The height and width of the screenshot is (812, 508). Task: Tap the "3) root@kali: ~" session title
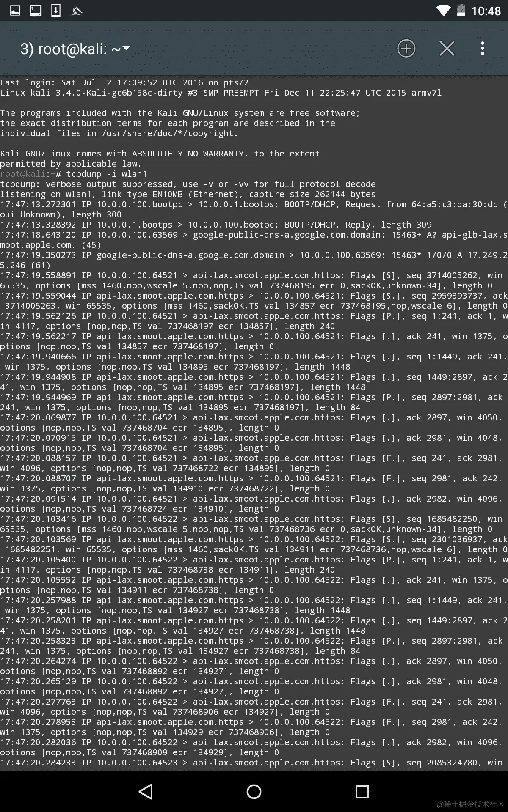click(71, 49)
